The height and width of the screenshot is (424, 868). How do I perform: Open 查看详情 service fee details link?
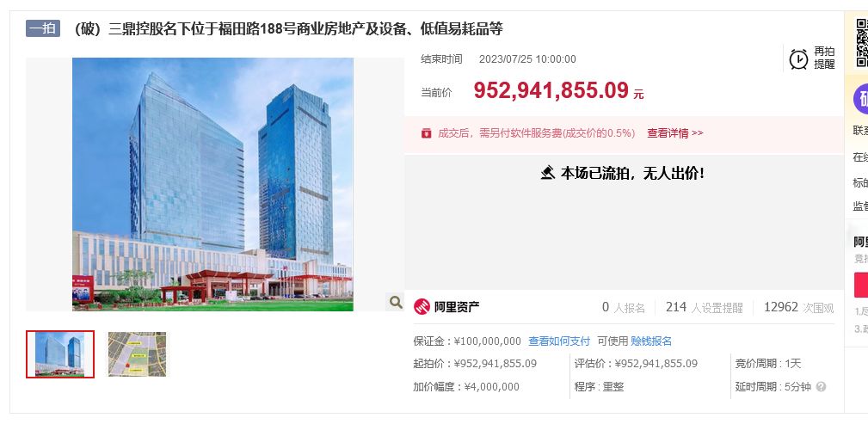pos(674,133)
